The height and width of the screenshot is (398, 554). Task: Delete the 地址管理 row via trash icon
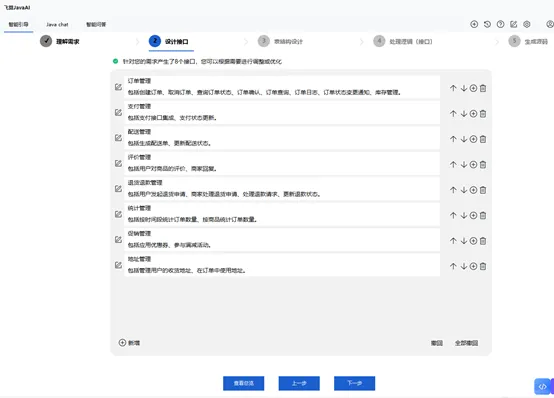(x=483, y=267)
